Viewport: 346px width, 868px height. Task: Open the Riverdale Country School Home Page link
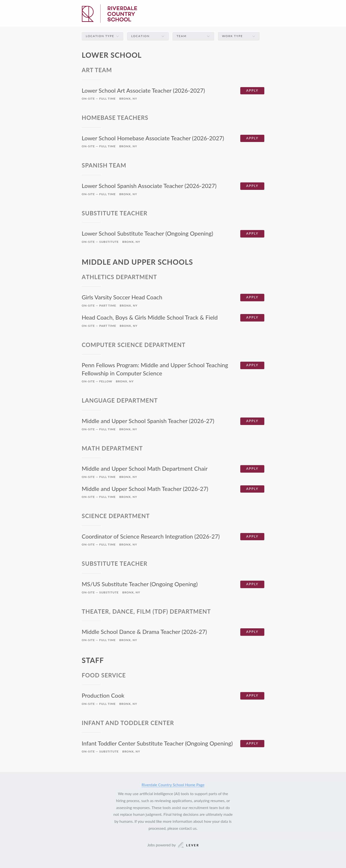pyautogui.click(x=173, y=785)
